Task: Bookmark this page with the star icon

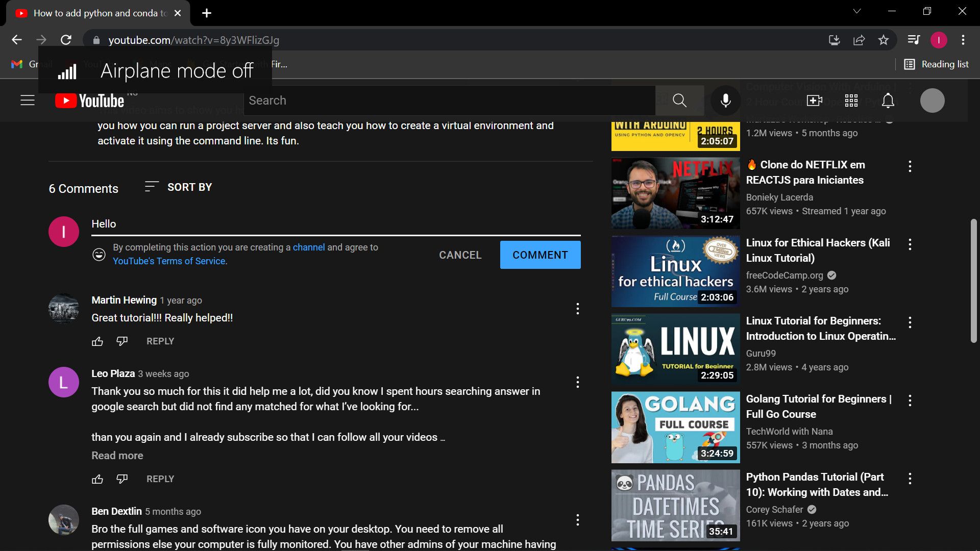Action: [x=884, y=40]
